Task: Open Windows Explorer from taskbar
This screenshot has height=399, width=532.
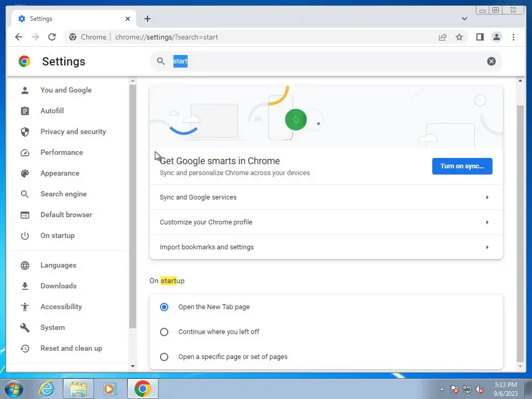Action: tap(78, 389)
